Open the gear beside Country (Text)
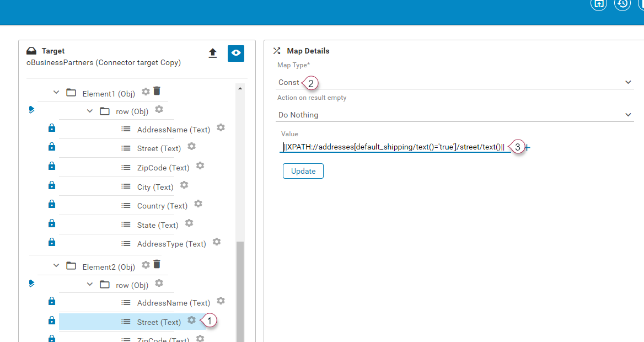 198,204
